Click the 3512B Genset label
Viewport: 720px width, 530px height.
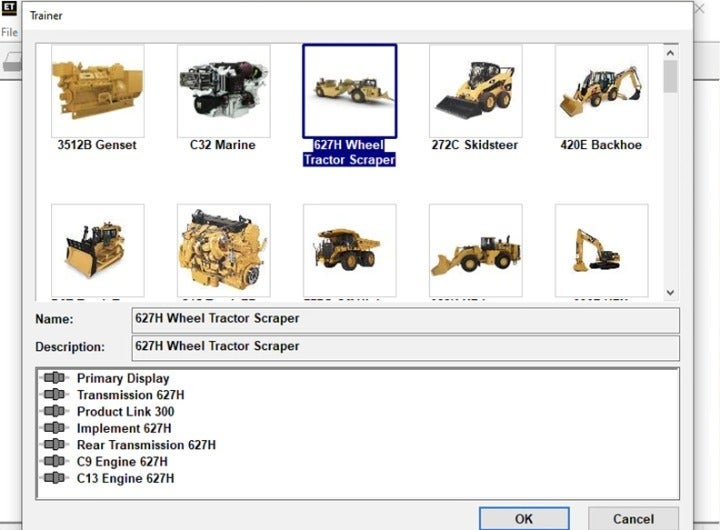97,145
